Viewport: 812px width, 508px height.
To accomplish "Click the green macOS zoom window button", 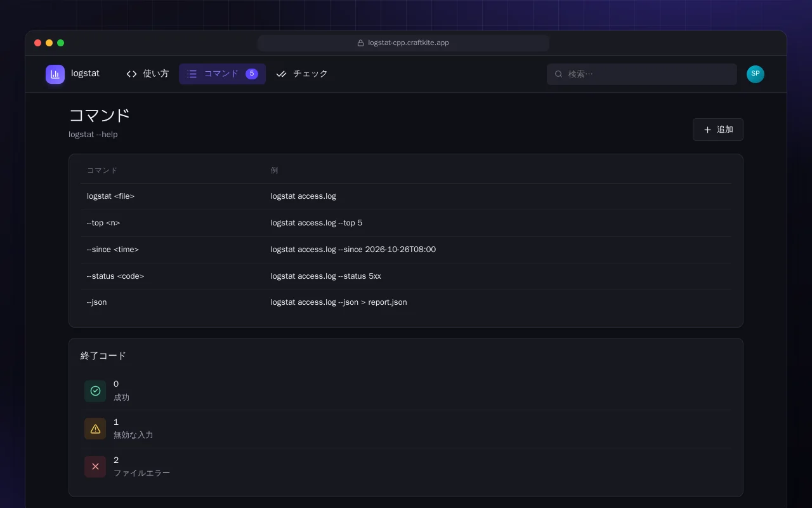I will tap(61, 43).
